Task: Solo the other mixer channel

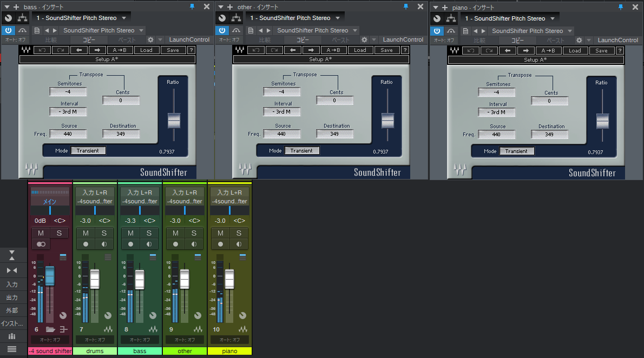Action: pos(194,233)
